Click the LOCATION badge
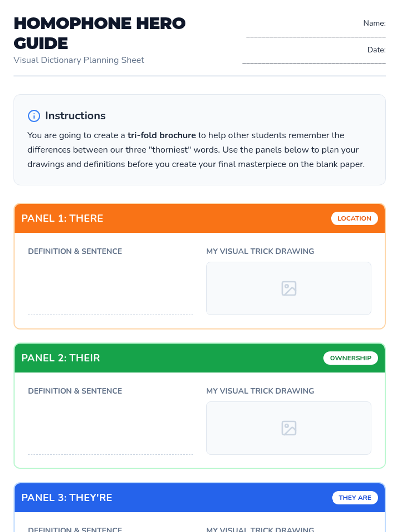This screenshot has width=399, height=532. (354, 218)
